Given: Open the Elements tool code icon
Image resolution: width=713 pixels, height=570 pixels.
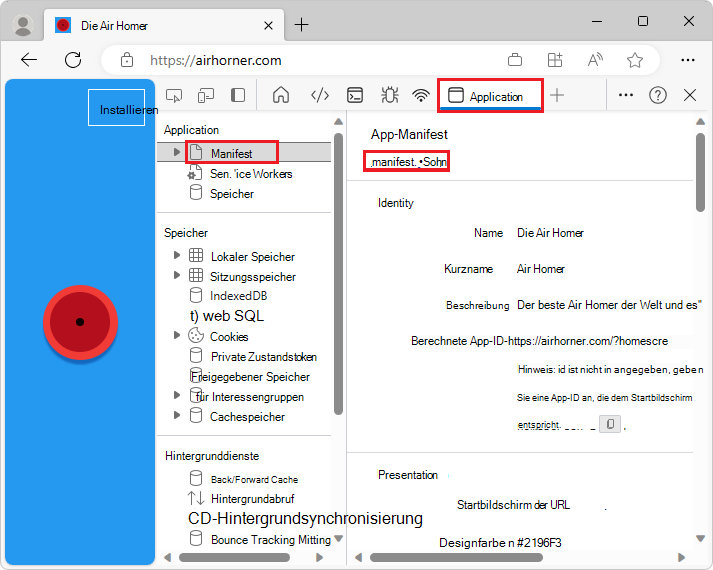Looking at the screenshot, I should [x=320, y=95].
